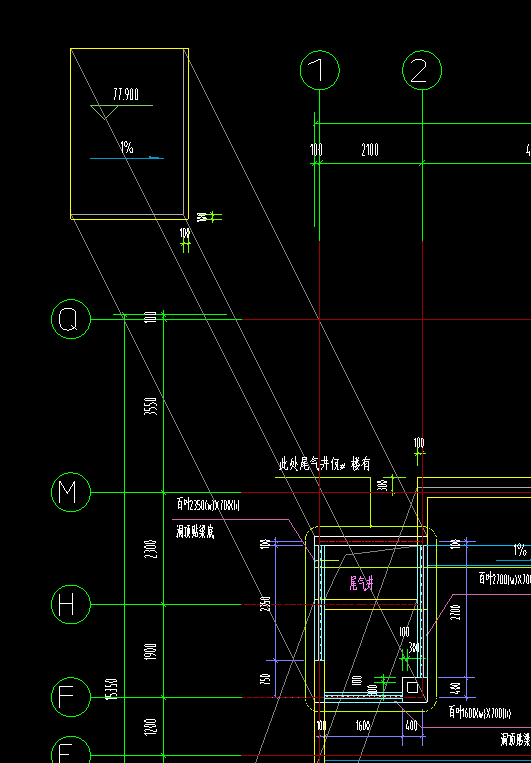Viewport: 531px width, 763px height.
Task: Pick the overall 15350 dimension text
Action: pos(112,689)
